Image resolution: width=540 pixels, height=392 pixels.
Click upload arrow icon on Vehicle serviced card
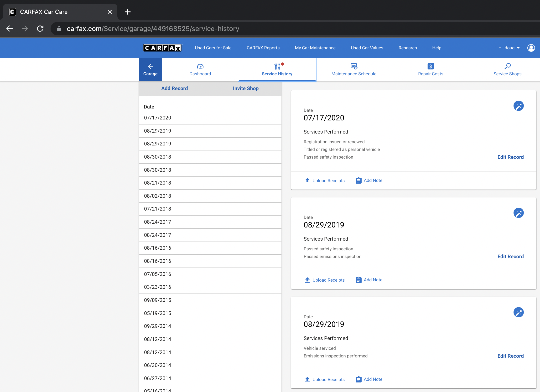click(x=307, y=379)
